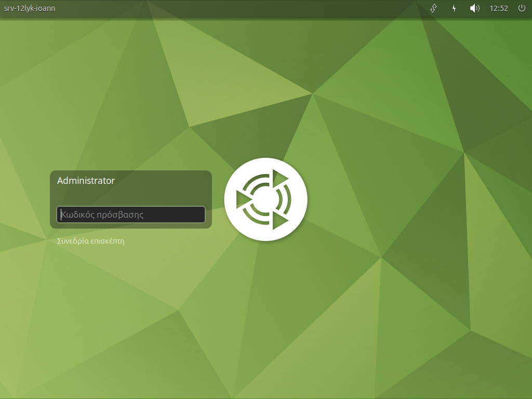Click the Ubuntu MATE session logo
Screen dimensions: 532x399
tap(265, 199)
